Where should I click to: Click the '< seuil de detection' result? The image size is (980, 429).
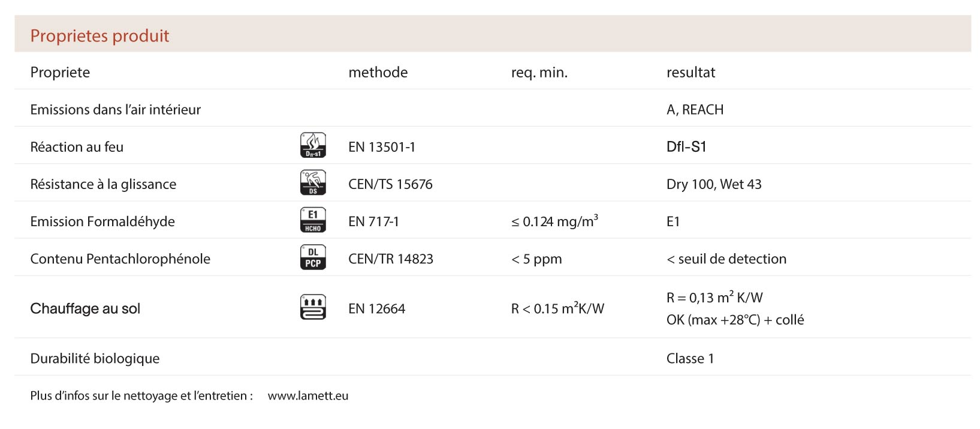tap(726, 259)
